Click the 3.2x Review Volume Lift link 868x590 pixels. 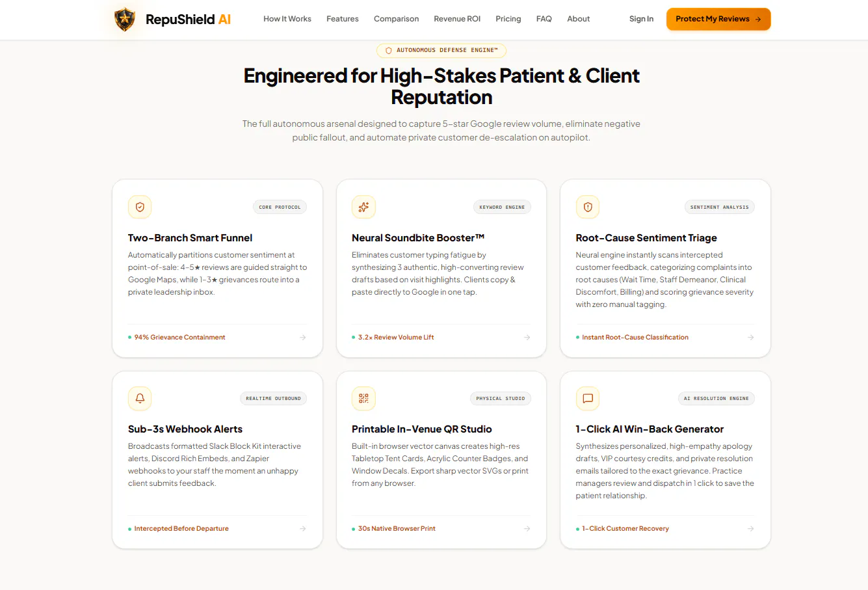(x=396, y=337)
